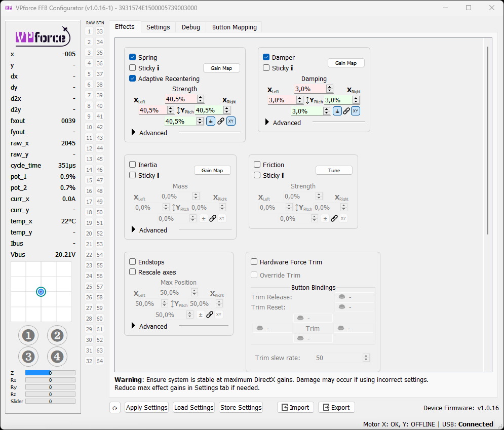Click the ± symmetry button in Spring panel
Viewport: 504px width, 430px height.
tap(211, 121)
